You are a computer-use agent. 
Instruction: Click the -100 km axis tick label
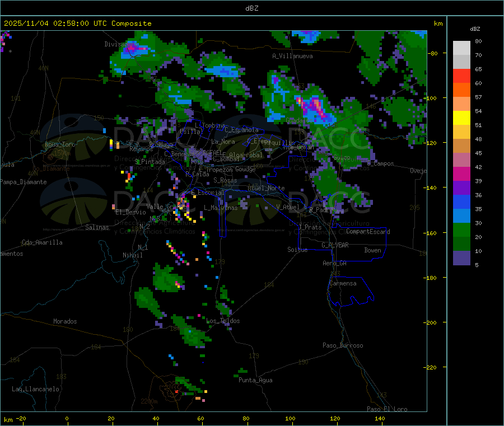[431, 98]
